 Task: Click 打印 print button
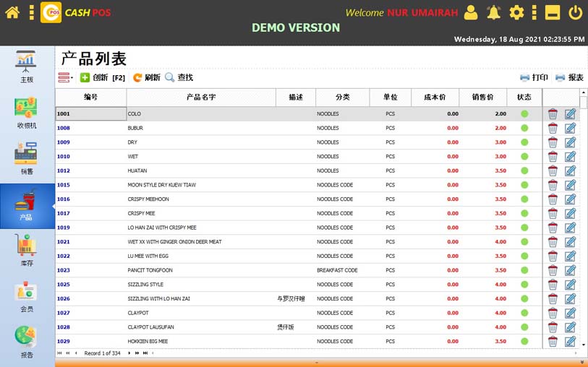point(534,77)
